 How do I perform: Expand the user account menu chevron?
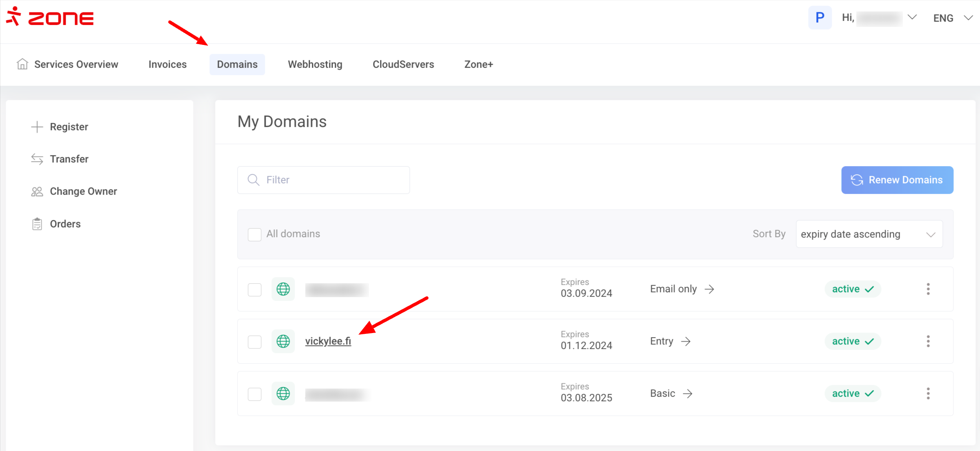tap(912, 18)
